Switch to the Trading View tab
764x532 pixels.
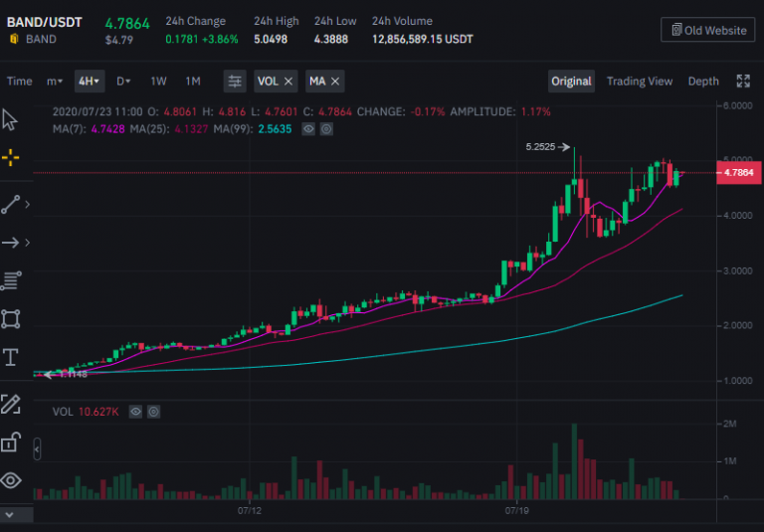(x=640, y=82)
